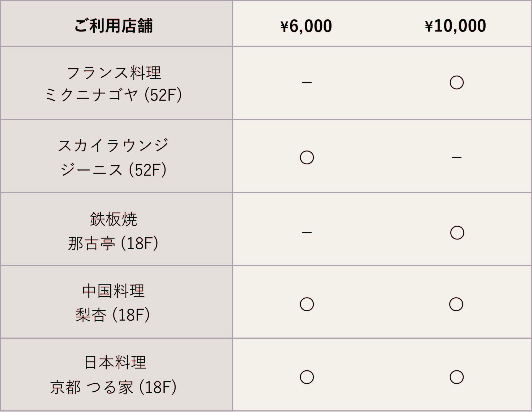Viewport: 532px width, 412px height.
Task: Click the ミクニナゴヤ (52F) label
Action: coord(113,95)
